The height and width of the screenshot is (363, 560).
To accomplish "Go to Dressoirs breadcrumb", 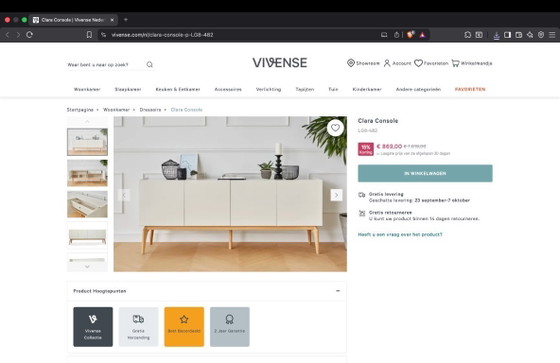I will (150, 110).
